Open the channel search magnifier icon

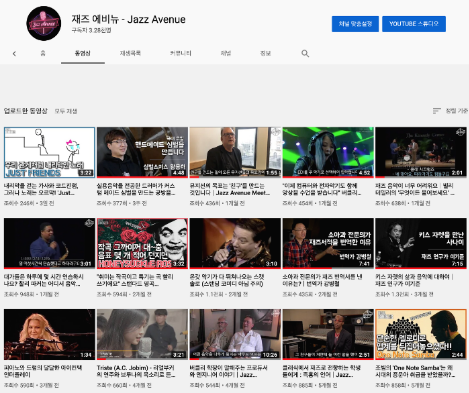pos(305,53)
